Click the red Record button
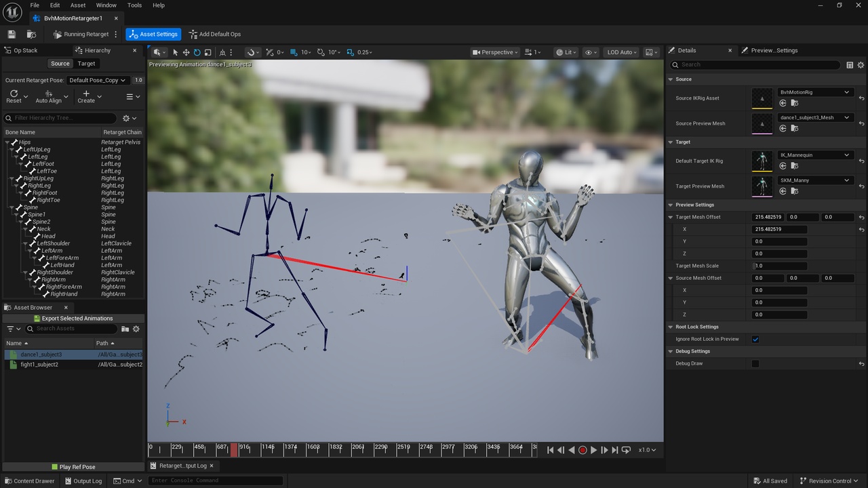868x488 pixels. click(583, 450)
